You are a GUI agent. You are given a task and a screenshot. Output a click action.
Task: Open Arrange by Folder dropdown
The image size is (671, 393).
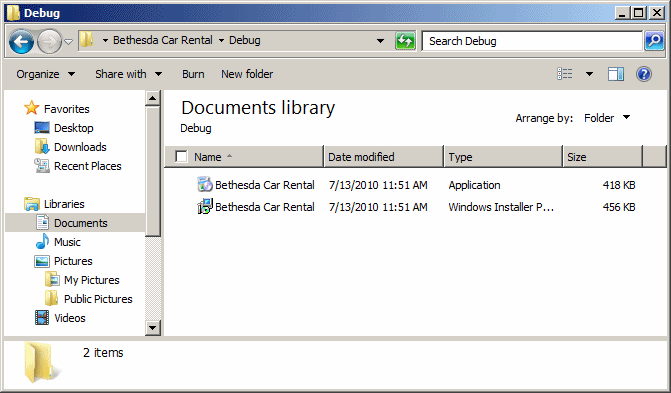[607, 118]
